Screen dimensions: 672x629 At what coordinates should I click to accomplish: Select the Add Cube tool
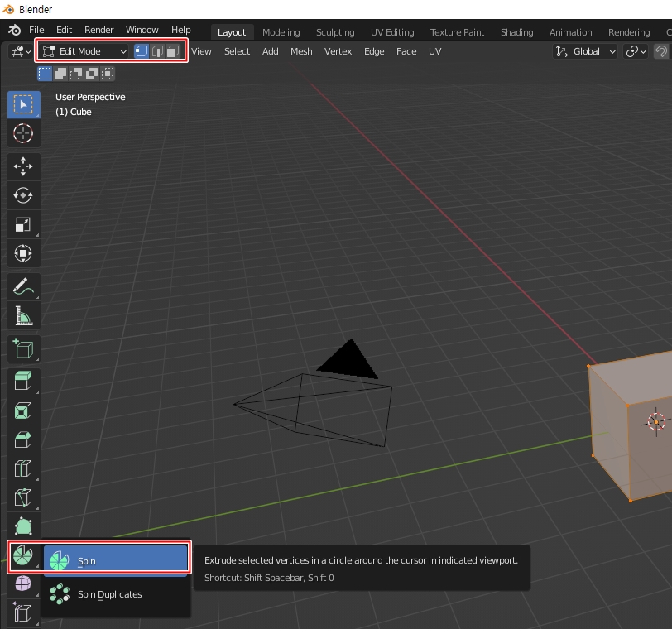(x=23, y=348)
